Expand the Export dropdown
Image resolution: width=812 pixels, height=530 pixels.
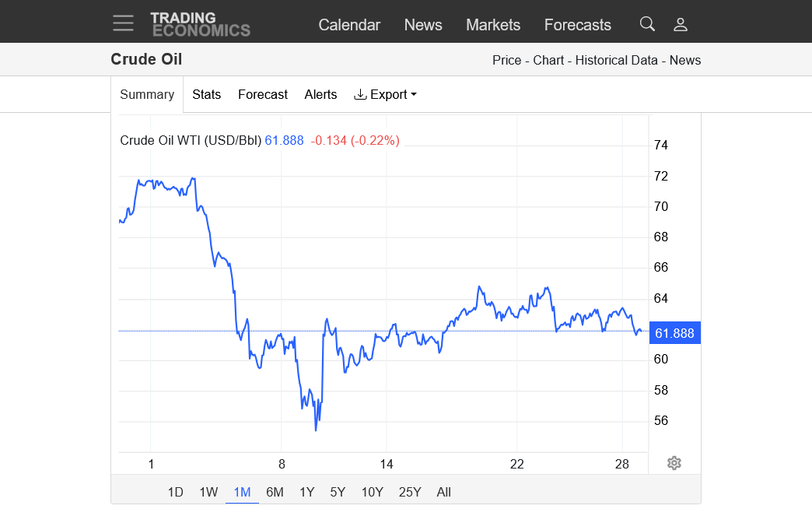[x=385, y=94]
